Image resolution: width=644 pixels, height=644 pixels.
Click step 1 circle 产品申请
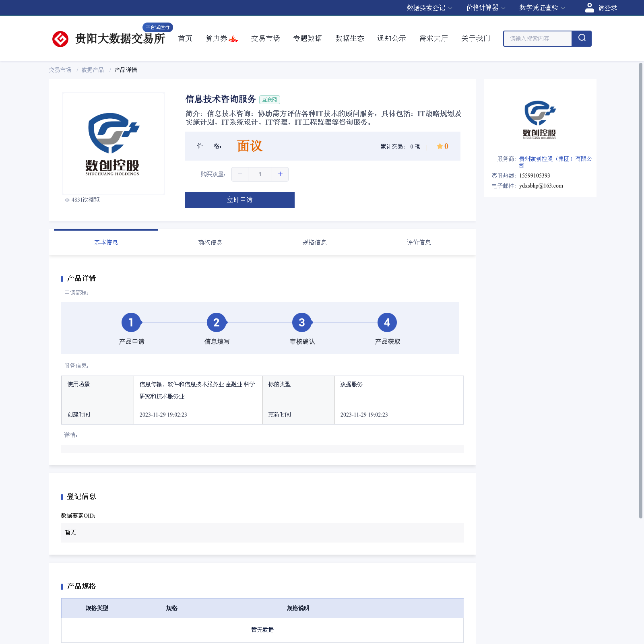tap(131, 322)
